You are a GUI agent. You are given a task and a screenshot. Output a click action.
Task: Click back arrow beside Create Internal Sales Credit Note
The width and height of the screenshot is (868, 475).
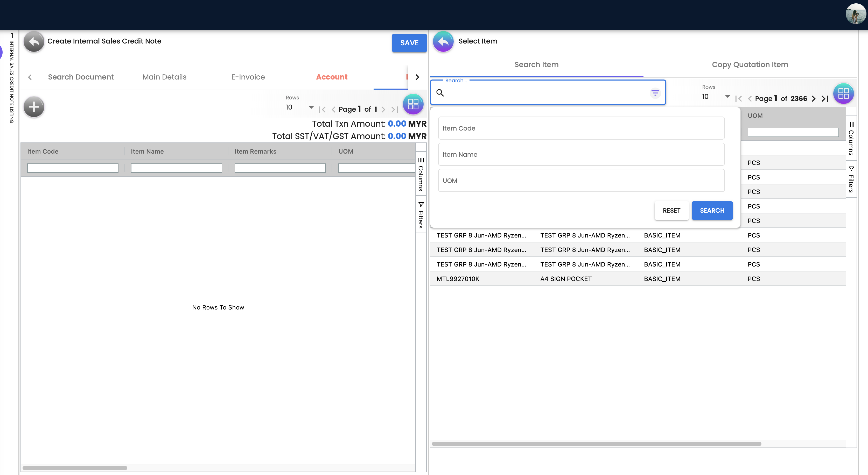pos(34,41)
